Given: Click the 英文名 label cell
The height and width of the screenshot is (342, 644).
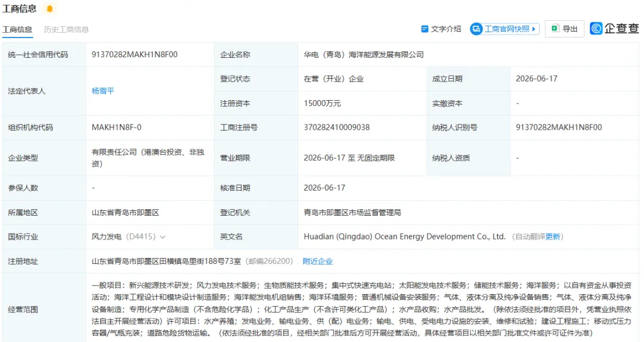Looking at the screenshot, I should pos(256,237).
